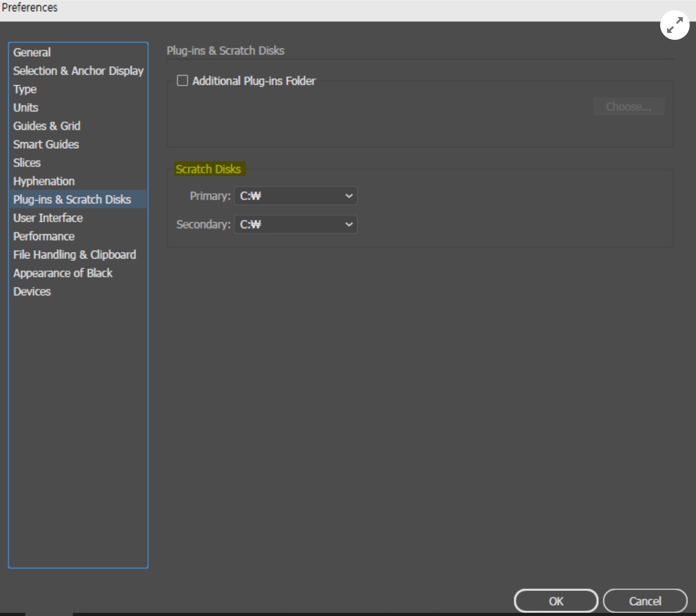Open File Handling & Clipboard settings
The width and height of the screenshot is (696, 616).
click(x=74, y=255)
